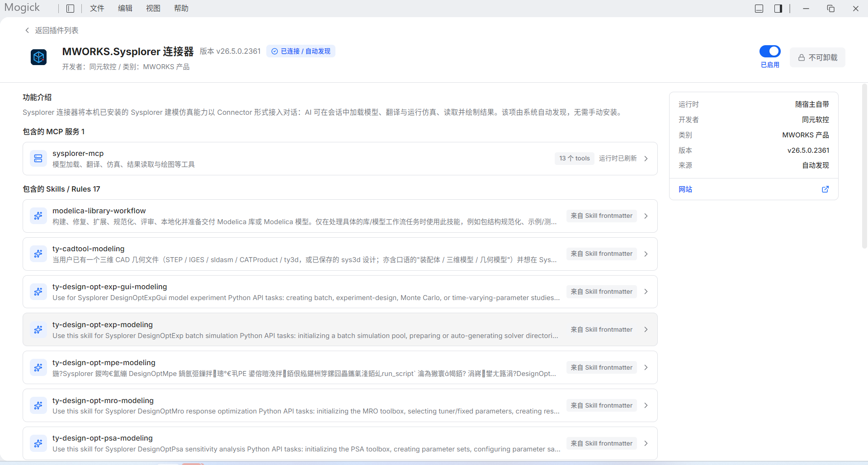
Task: Toggle the sidebar panel icon next to Mogick
Action: [x=70, y=9]
